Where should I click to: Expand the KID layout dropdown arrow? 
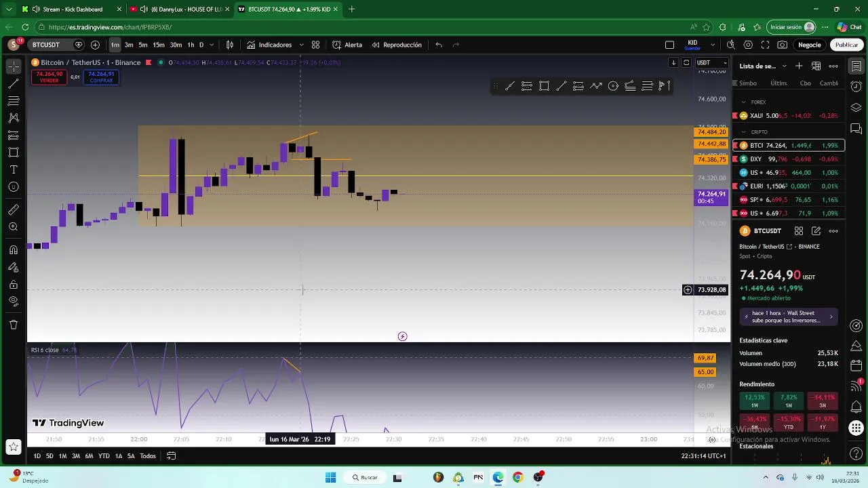tap(712, 45)
